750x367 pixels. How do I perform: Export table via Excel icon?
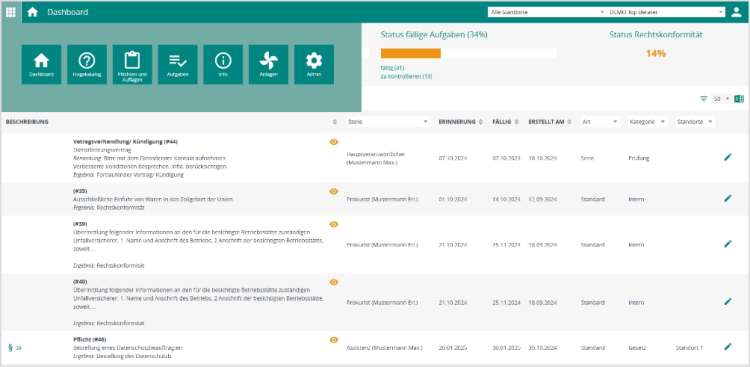(739, 99)
